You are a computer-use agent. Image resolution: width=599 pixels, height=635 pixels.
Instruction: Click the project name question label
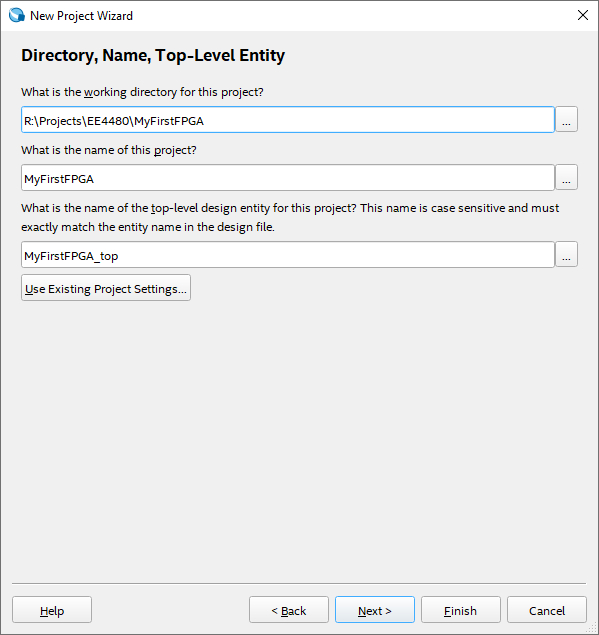pyautogui.click(x=109, y=150)
